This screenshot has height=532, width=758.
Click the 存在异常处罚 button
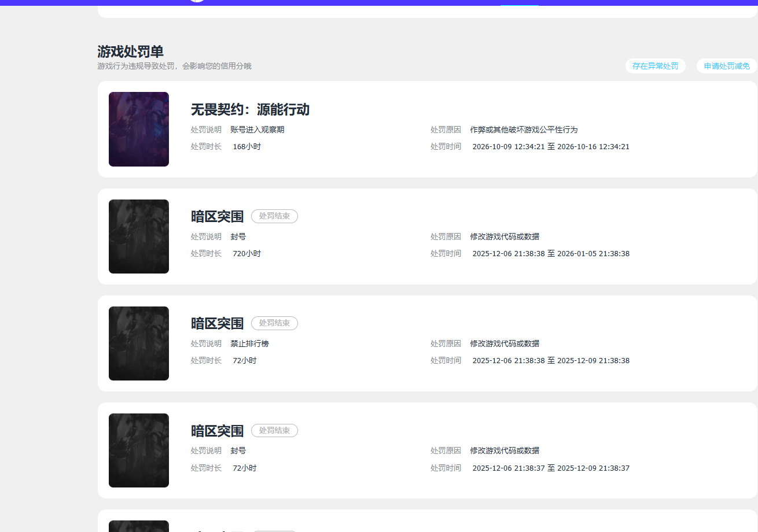[x=655, y=66]
